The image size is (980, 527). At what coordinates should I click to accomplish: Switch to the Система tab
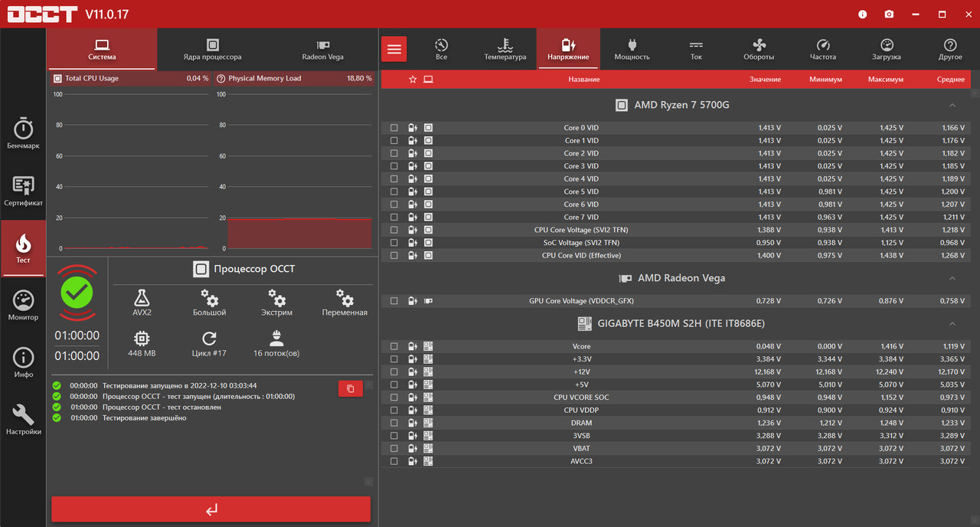click(x=102, y=50)
